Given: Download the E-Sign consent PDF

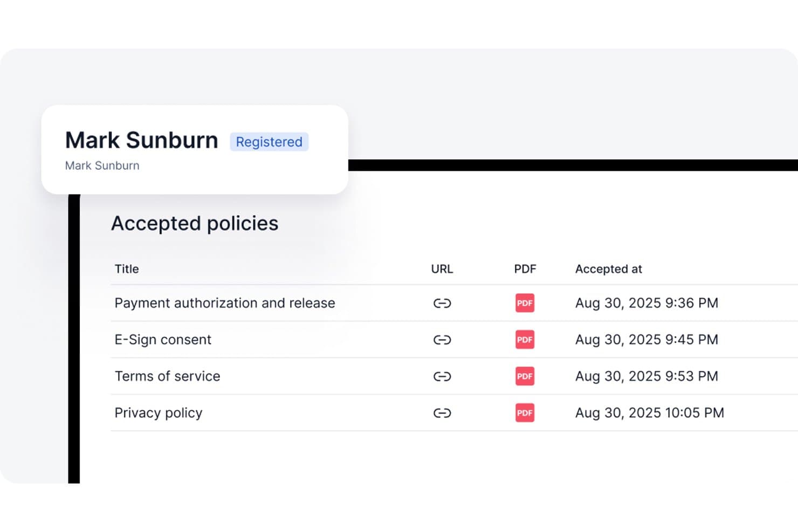Looking at the screenshot, I should point(525,340).
